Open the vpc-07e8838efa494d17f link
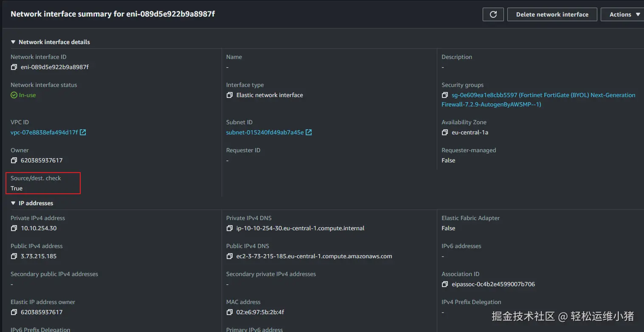Image resolution: width=644 pixels, height=332 pixels. (x=44, y=132)
